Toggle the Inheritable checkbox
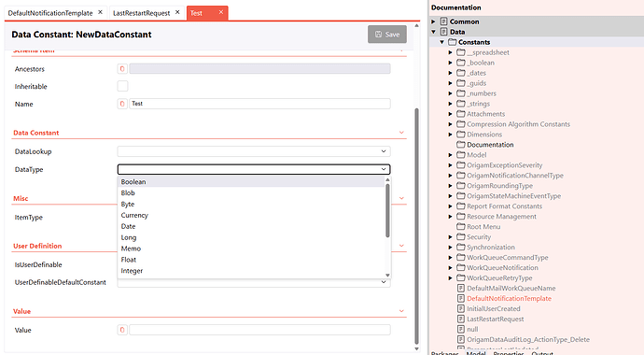Viewport: 644px width, 355px height. click(122, 86)
